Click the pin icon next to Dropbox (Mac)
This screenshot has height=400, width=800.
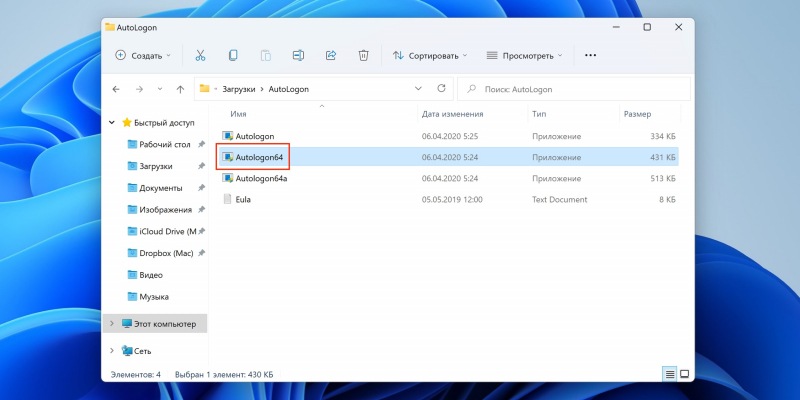[201, 253]
